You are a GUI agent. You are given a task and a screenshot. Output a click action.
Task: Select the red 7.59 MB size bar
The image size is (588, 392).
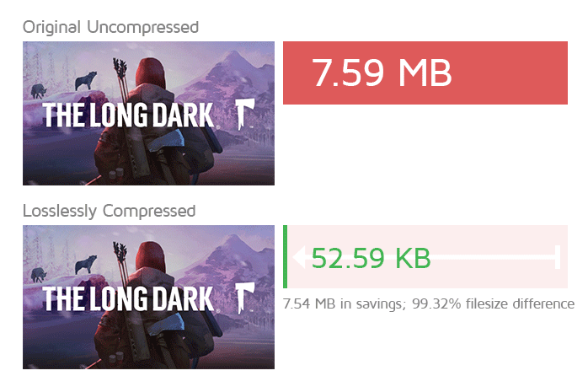coord(425,72)
